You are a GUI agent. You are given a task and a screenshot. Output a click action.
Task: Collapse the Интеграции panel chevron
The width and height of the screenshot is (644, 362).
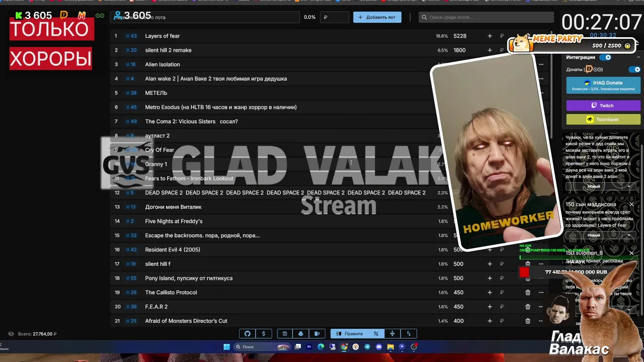point(638,57)
